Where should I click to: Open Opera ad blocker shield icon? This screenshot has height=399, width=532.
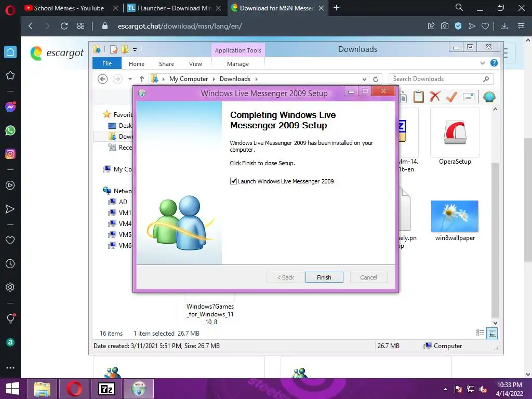tap(458, 26)
